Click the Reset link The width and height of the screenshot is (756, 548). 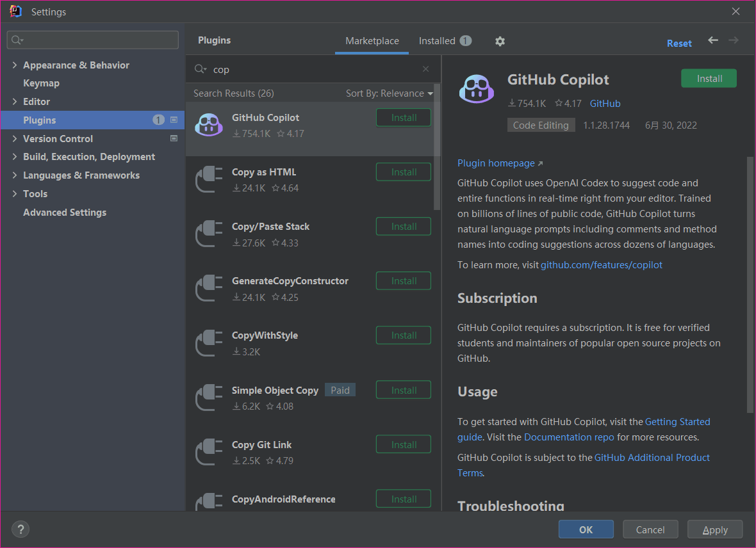679,44
